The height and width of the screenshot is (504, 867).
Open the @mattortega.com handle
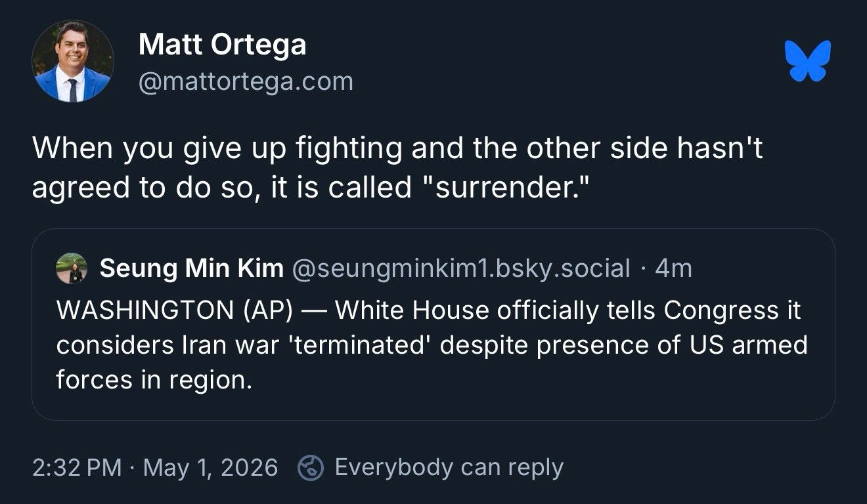pyautogui.click(x=246, y=81)
